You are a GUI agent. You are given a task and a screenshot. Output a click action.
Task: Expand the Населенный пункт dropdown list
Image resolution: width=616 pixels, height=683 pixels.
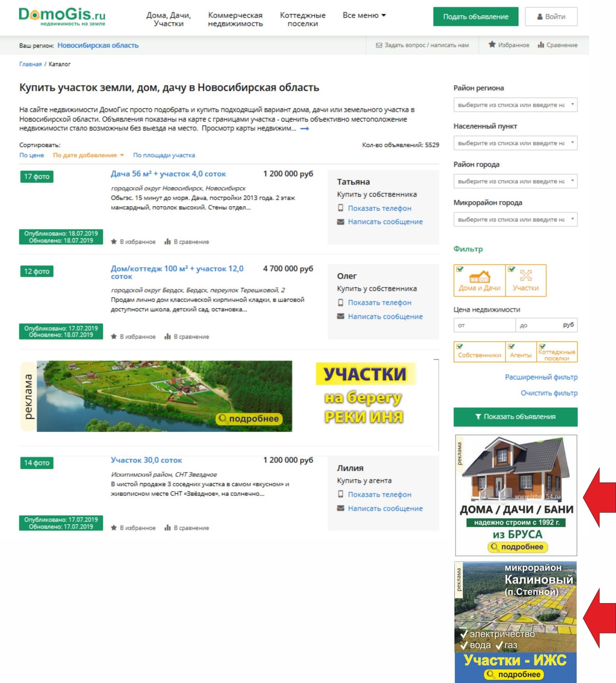515,143
